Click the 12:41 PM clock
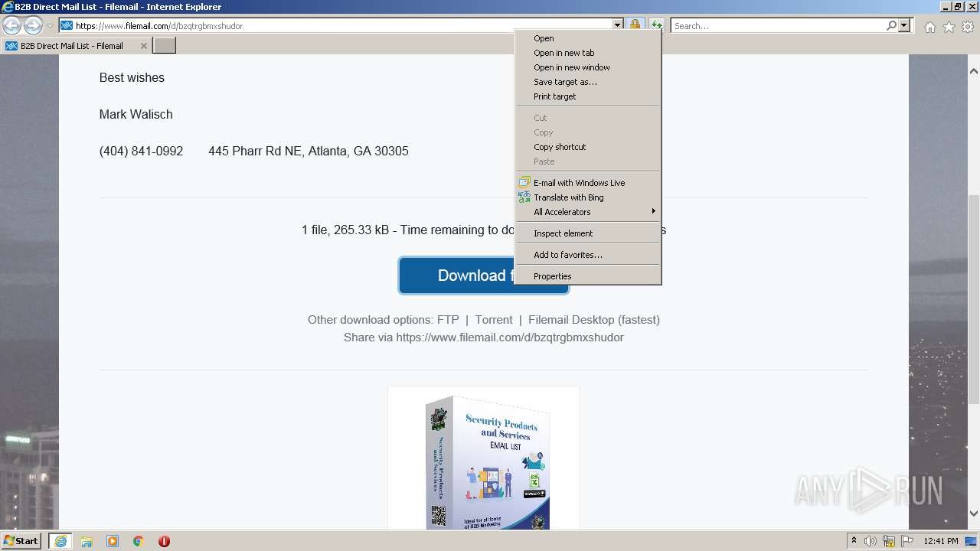The image size is (980, 551). pos(940,541)
